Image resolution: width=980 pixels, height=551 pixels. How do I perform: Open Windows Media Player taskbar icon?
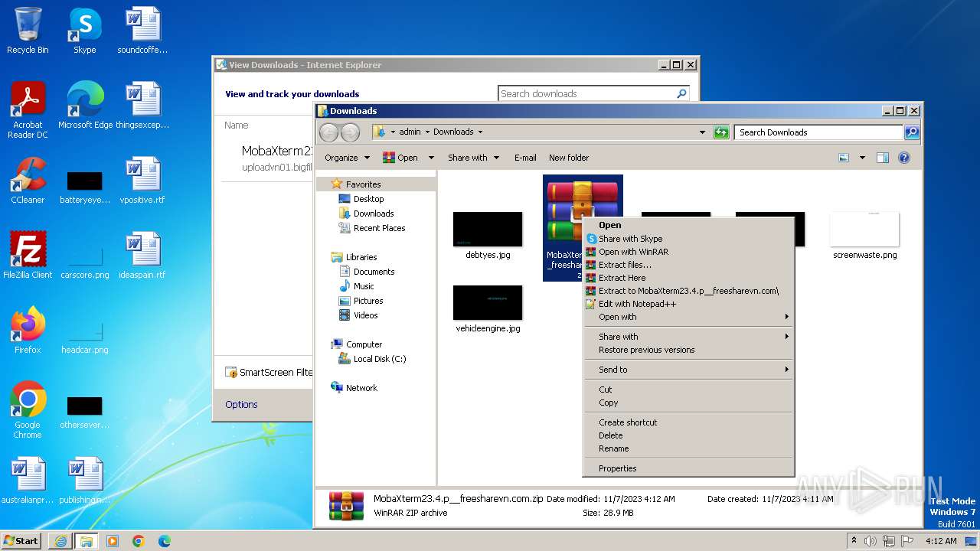pos(113,541)
